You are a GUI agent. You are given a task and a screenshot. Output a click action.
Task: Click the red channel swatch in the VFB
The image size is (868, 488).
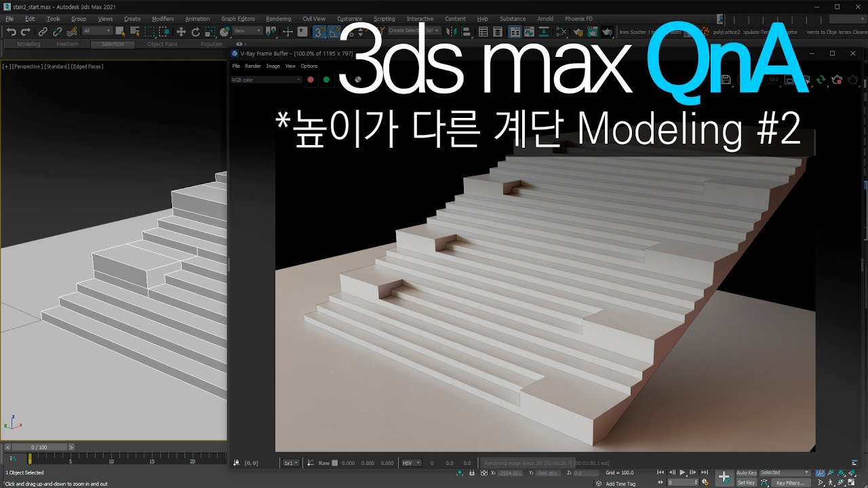click(311, 79)
